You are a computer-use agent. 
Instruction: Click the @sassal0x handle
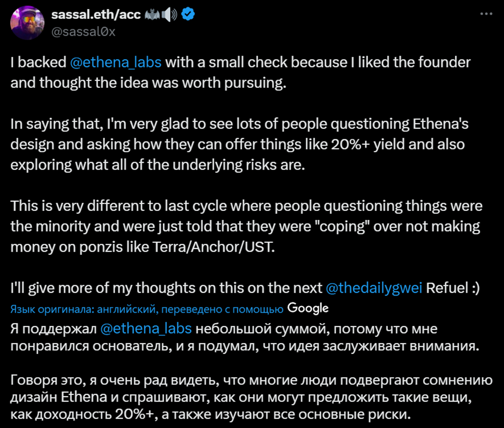[x=83, y=31]
